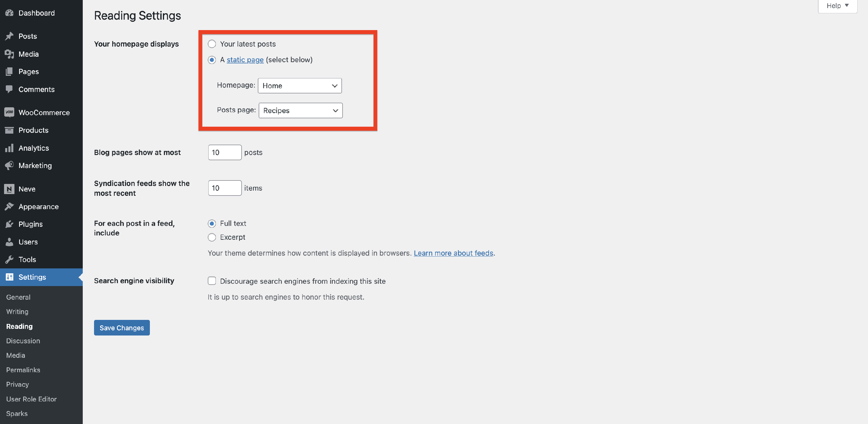The height and width of the screenshot is (424, 868).
Task: Enable discourage search engines checkbox
Action: tap(212, 281)
